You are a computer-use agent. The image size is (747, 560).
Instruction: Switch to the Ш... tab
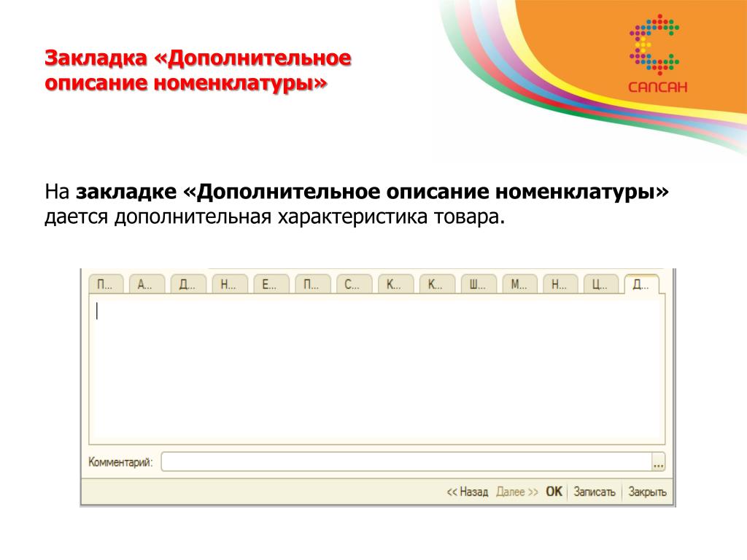click(x=479, y=284)
